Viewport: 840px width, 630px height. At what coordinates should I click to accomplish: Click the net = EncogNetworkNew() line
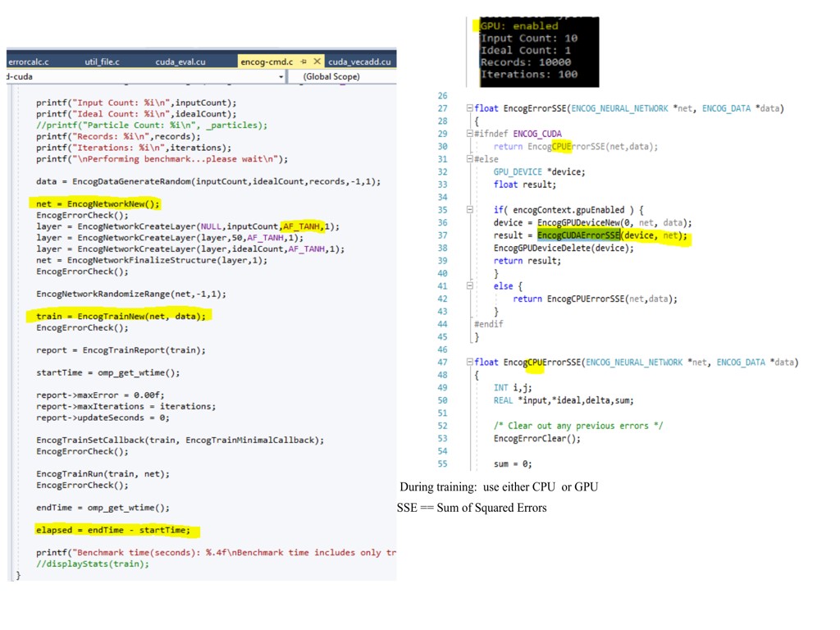click(98, 203)
